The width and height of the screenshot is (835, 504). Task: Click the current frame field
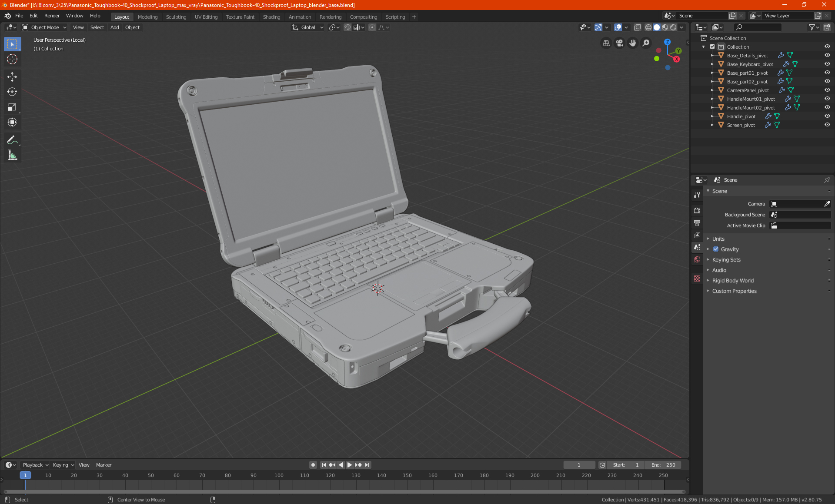[x=579, y=465]
